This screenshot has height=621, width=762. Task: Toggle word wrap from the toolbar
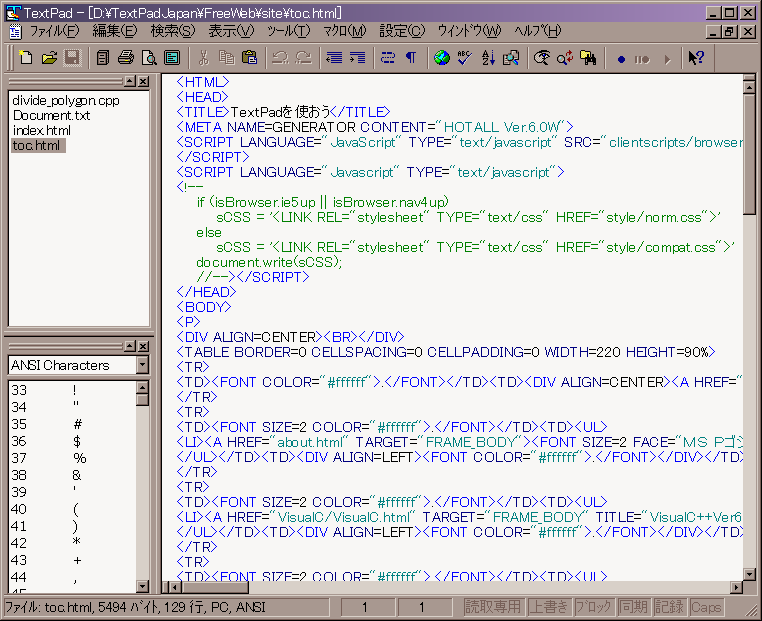coord(388,58)
